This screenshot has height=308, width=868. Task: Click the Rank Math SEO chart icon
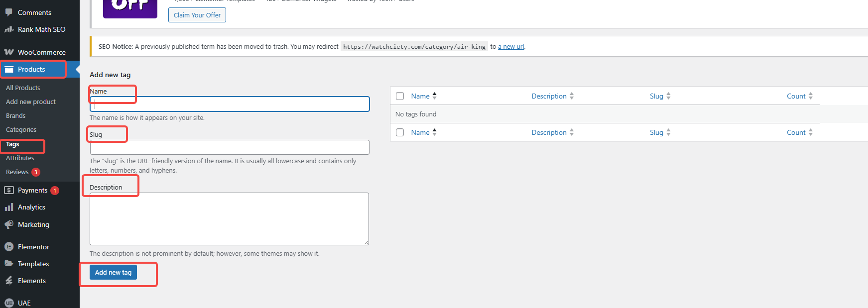point(9,29)
